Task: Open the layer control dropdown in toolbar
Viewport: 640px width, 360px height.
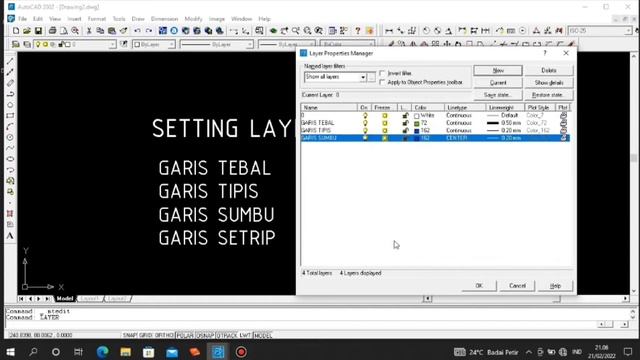Action: 112,44
